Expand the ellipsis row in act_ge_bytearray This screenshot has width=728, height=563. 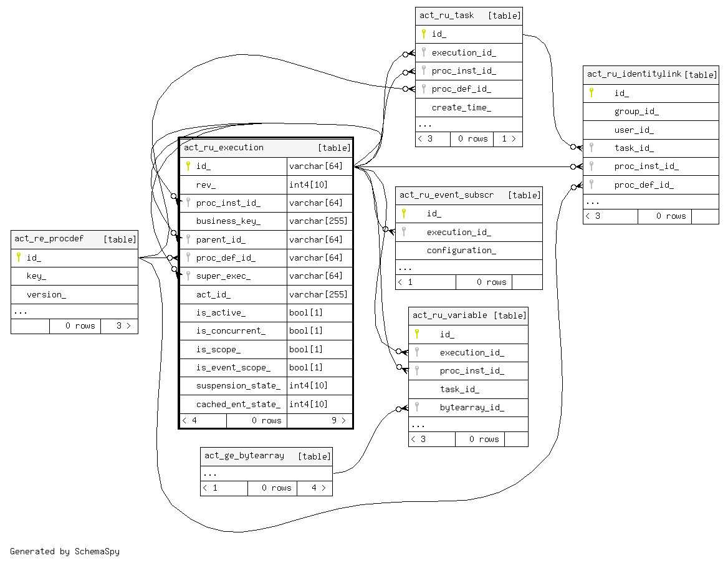(266, 473)
